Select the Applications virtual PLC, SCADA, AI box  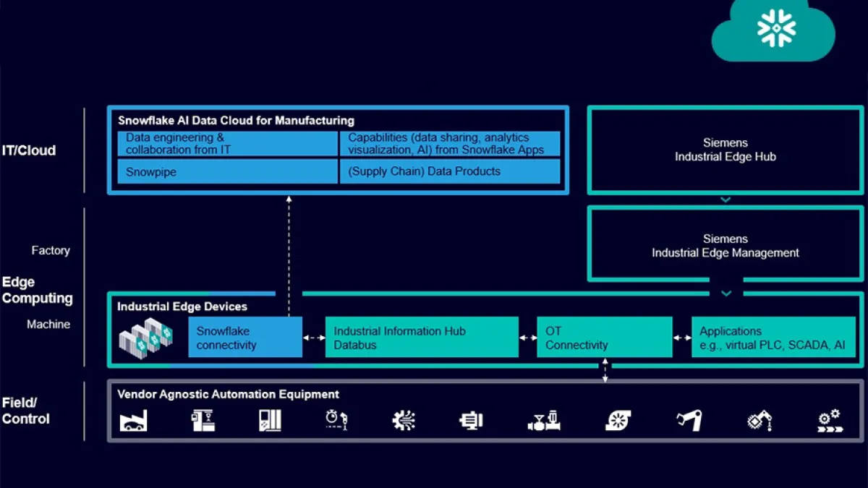tap(773, 337)
